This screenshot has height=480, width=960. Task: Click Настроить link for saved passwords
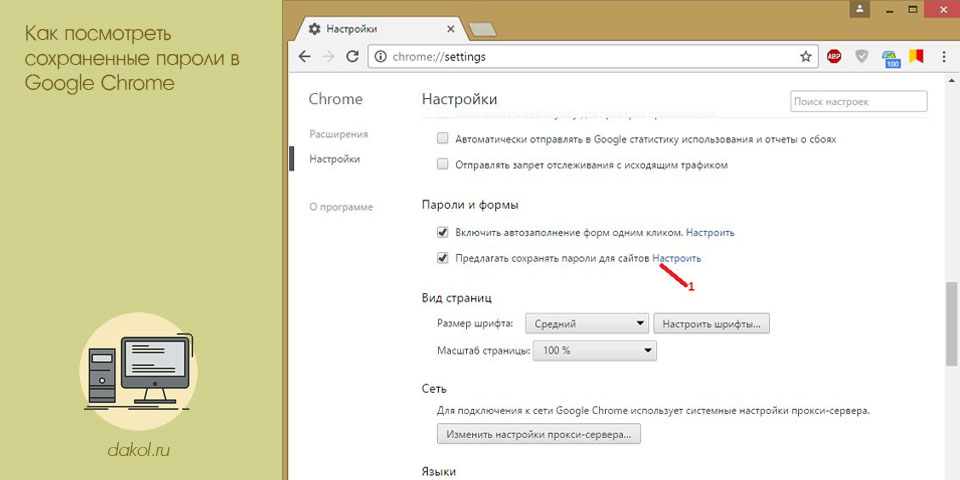677,258
